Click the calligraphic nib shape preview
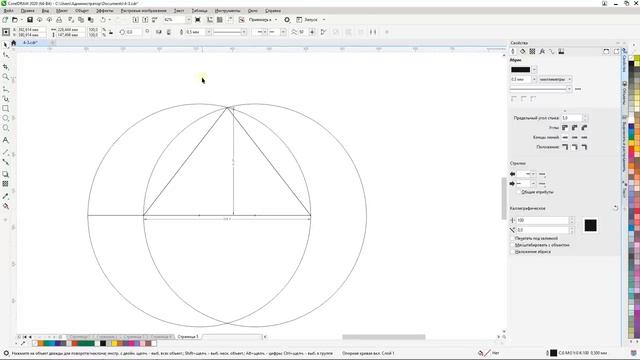 tap(590, 225)
